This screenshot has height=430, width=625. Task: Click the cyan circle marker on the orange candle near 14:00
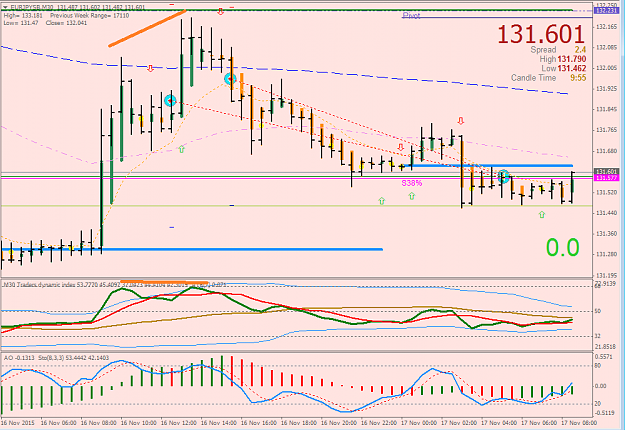pyautogui.click(x=230, y=79)
